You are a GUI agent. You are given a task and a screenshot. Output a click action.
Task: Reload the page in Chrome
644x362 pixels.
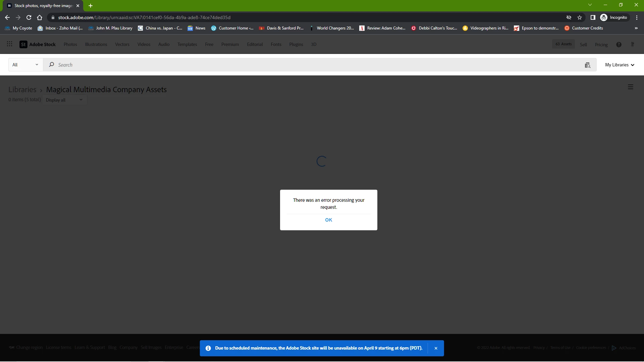[29, 17]
